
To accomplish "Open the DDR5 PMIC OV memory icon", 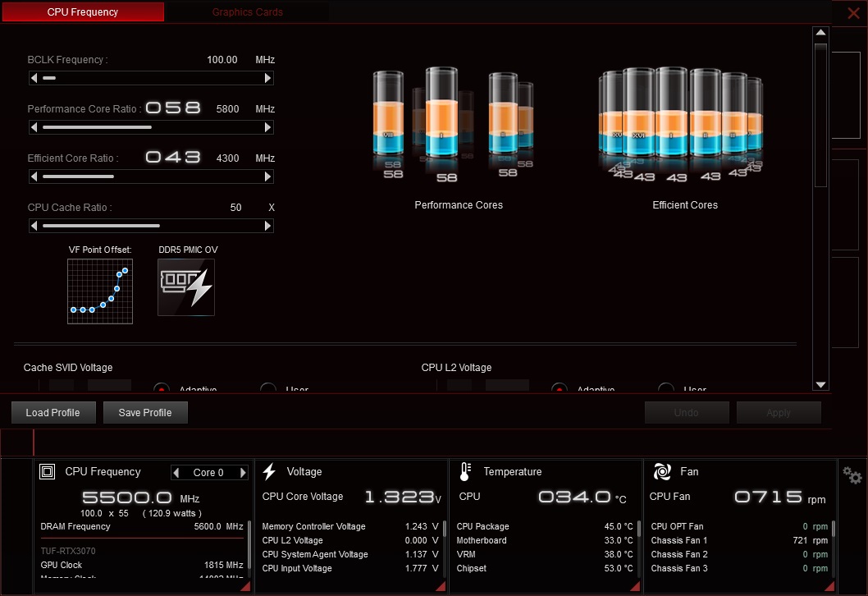I will [186, 287].
